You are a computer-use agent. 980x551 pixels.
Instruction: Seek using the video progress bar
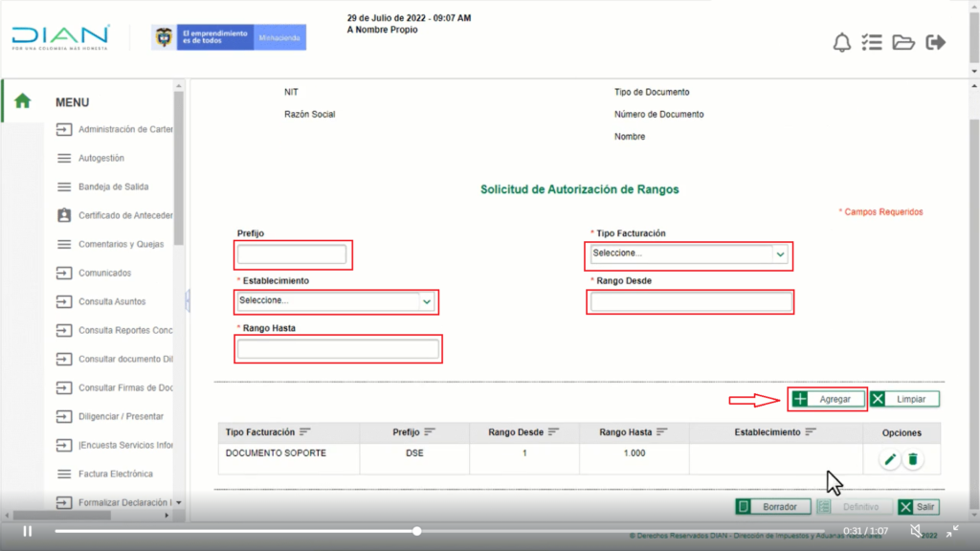[x=439, y=531]
